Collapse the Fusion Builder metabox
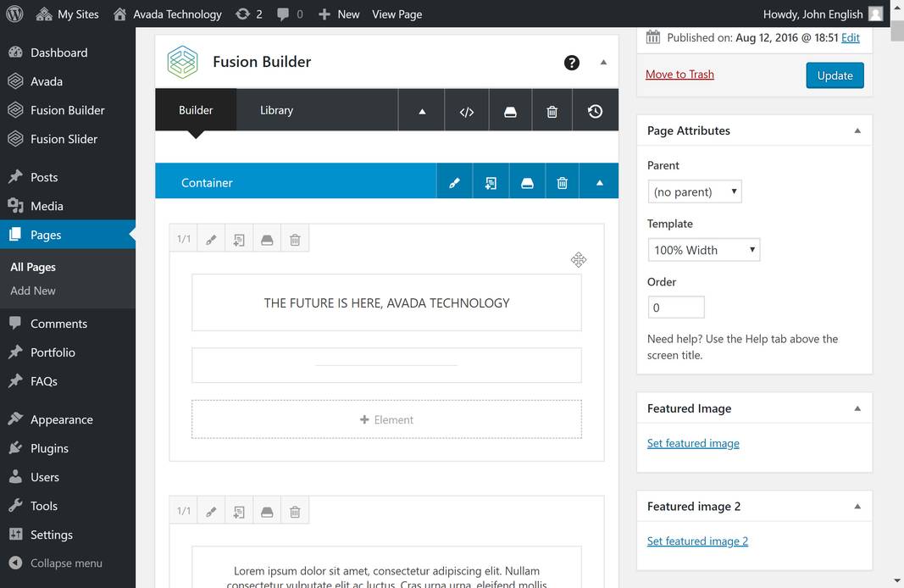Viewport: 904px width, 588px height. point(603,62)
